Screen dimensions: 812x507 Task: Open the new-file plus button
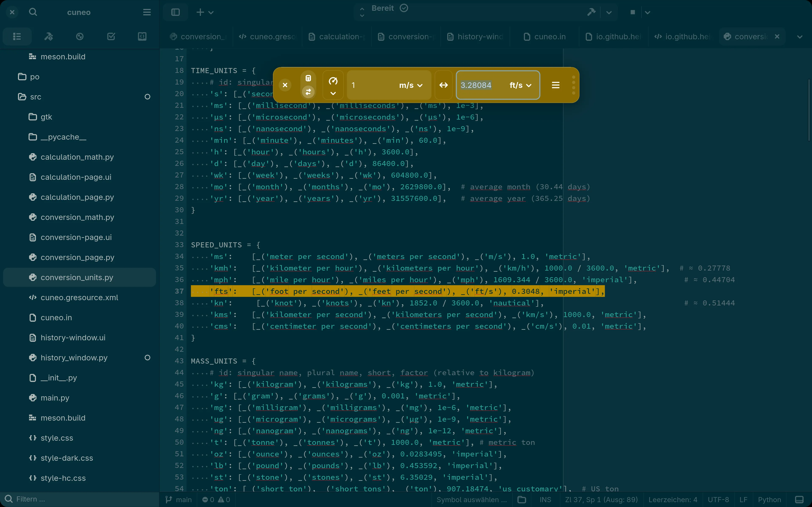(x=200, y=12)
